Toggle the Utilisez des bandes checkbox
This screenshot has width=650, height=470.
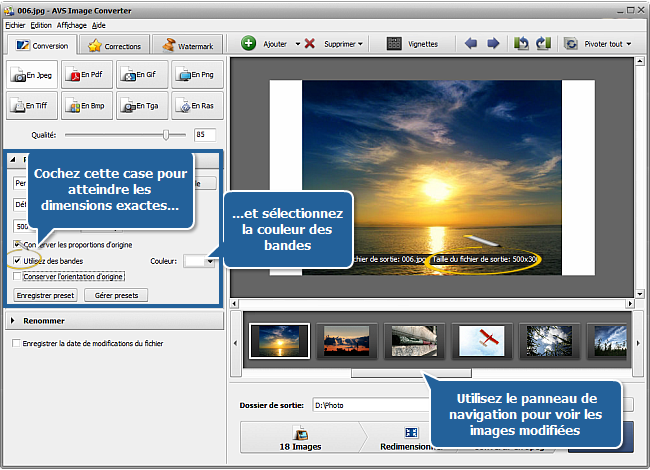click(x=17, y=261)
